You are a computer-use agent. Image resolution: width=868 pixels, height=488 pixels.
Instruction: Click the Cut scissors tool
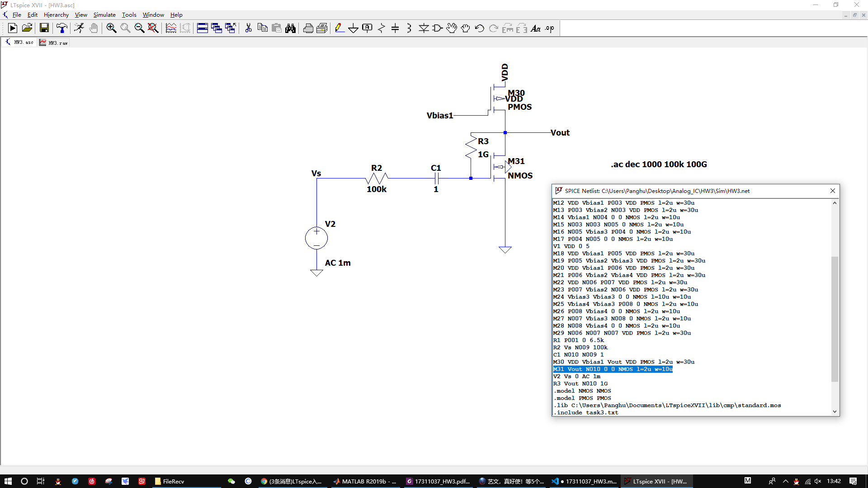tap(248, 28)
